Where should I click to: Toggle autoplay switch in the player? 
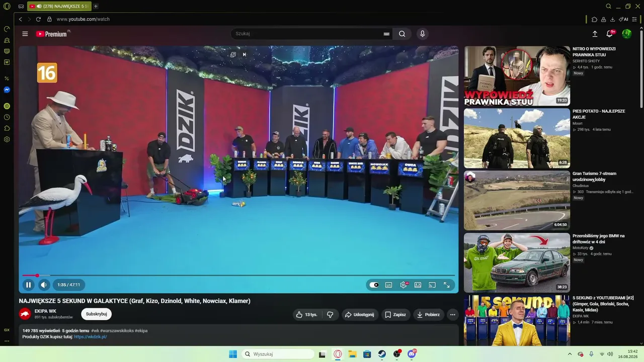(374, 285)
